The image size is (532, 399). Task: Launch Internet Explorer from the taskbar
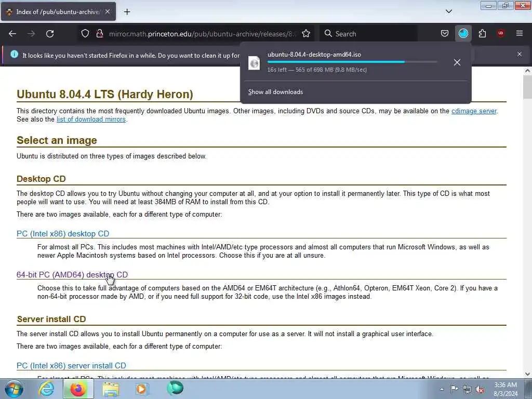coord(46,389)
